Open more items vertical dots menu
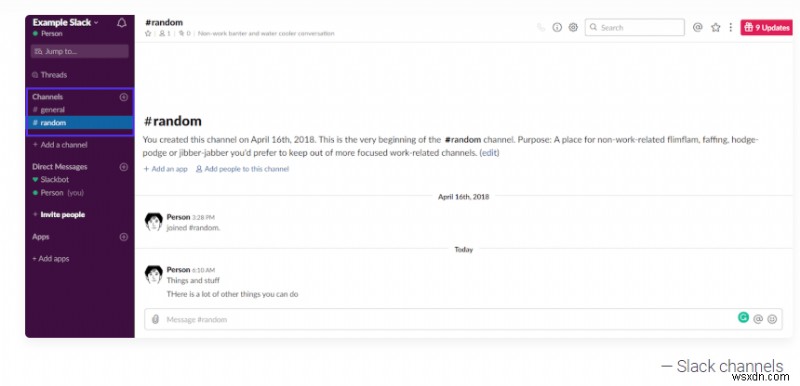 (731, 28)
